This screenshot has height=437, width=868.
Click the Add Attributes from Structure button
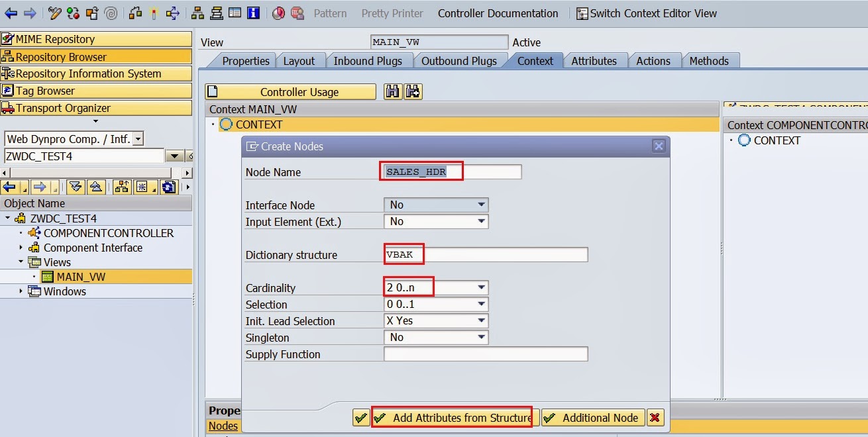coord(453,417)
